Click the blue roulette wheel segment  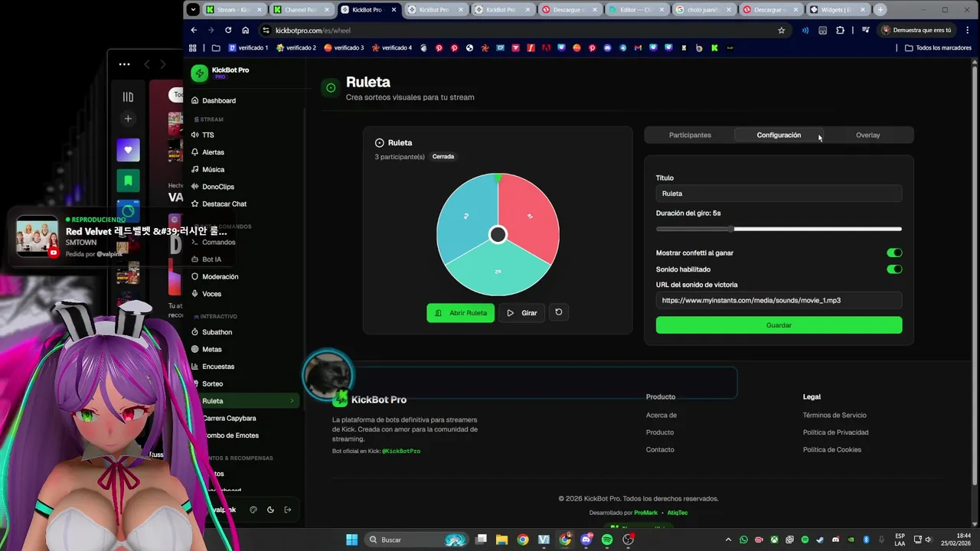point(465,216)
